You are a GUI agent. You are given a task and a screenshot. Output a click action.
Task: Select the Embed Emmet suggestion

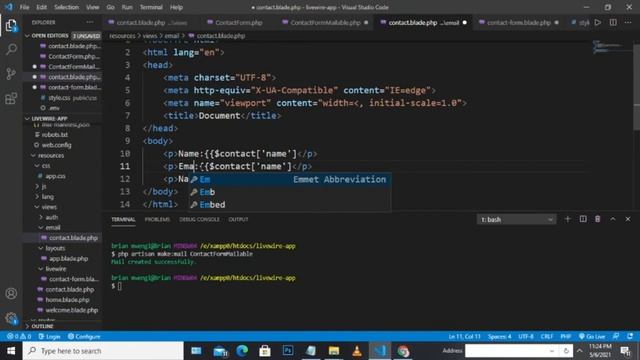290,204
